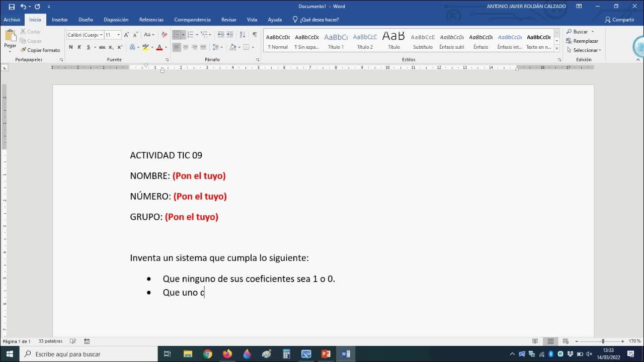This screenshot has width=644, height=362.
Task: Click the Copiar formato brush
Action: pos(40,50)
